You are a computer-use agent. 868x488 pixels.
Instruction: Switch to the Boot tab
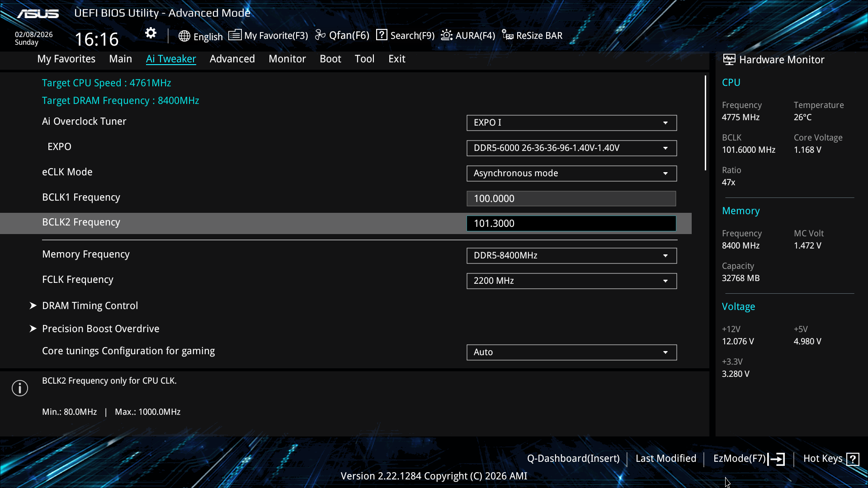(x=330, y=59)
